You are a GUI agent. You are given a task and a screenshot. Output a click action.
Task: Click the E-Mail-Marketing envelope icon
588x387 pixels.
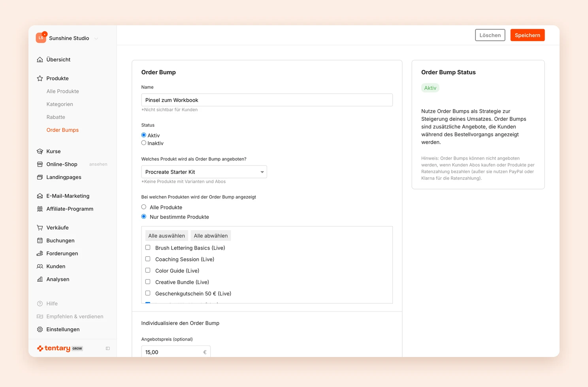pos(40,196)
